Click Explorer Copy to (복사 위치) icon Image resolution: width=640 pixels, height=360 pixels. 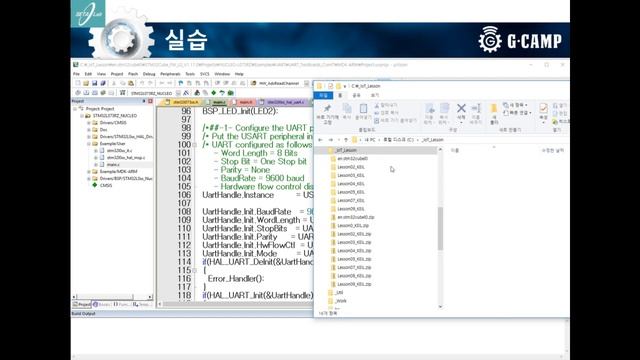point(444,109)
